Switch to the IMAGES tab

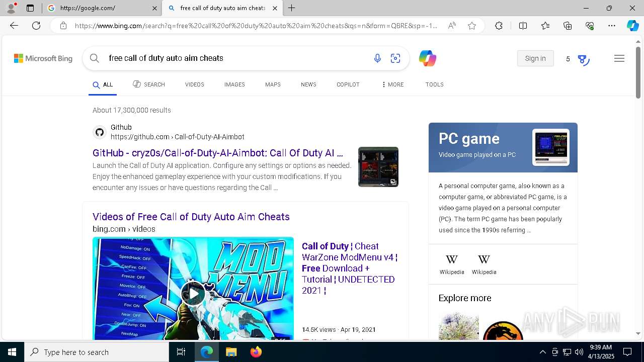coord(234,84)
